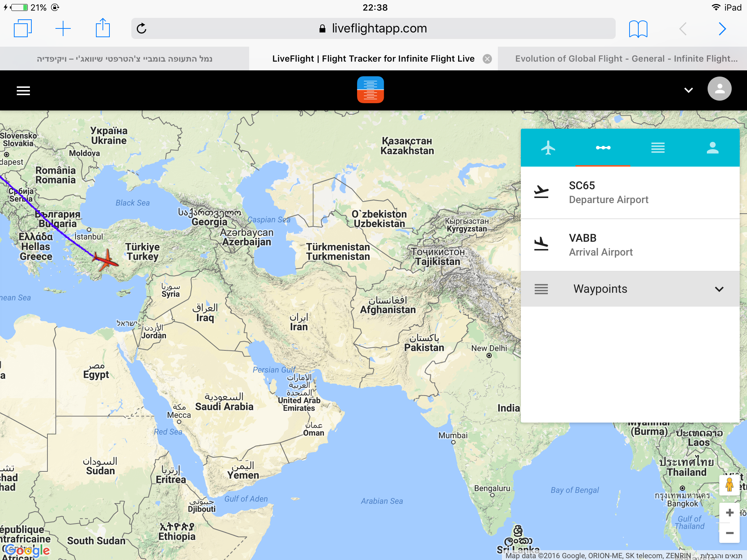Click the LiveFlight logo icon
This screenshot has width=747, height=560.
[370, 90]
